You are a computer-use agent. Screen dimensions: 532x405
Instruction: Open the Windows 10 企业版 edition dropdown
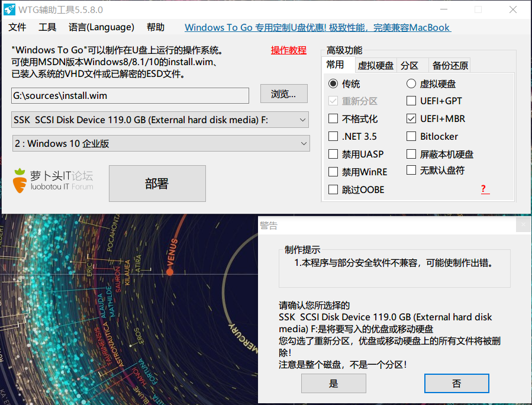pyautogui.click(x=161, y=144)
